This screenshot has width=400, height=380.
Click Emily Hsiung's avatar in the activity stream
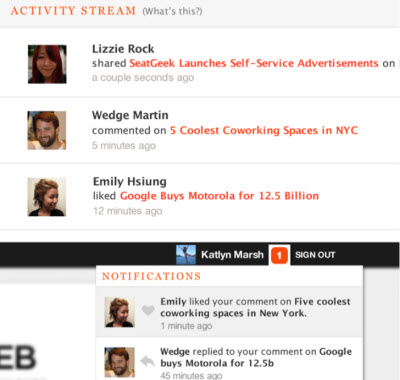pyautogui.click(x=47, y=197)
